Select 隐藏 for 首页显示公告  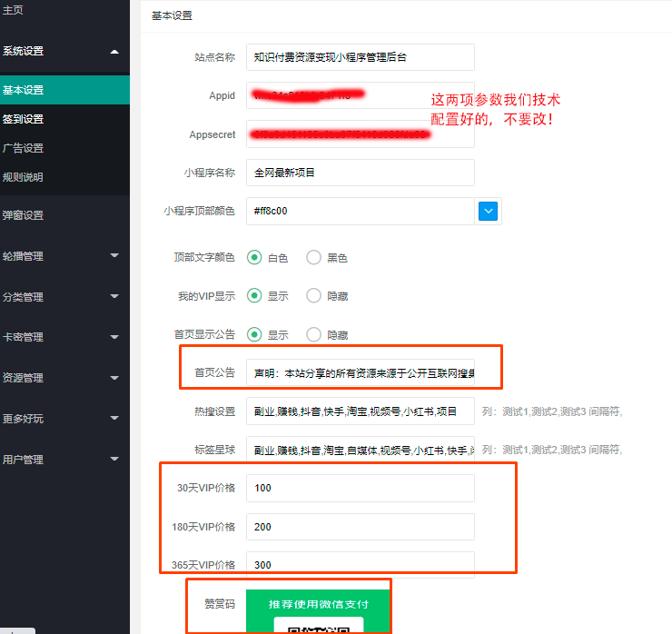pos(313,334)
